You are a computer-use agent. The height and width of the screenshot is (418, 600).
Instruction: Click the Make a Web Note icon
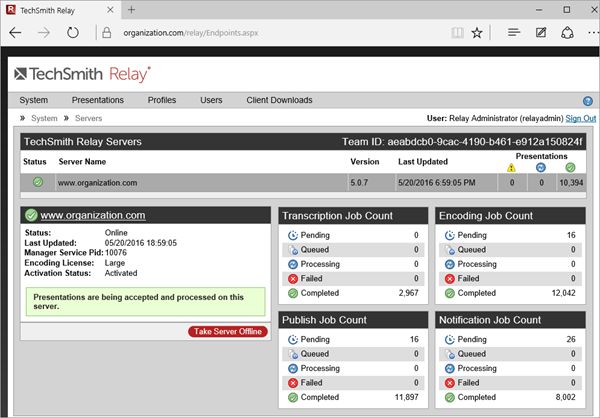coord(541,33)
